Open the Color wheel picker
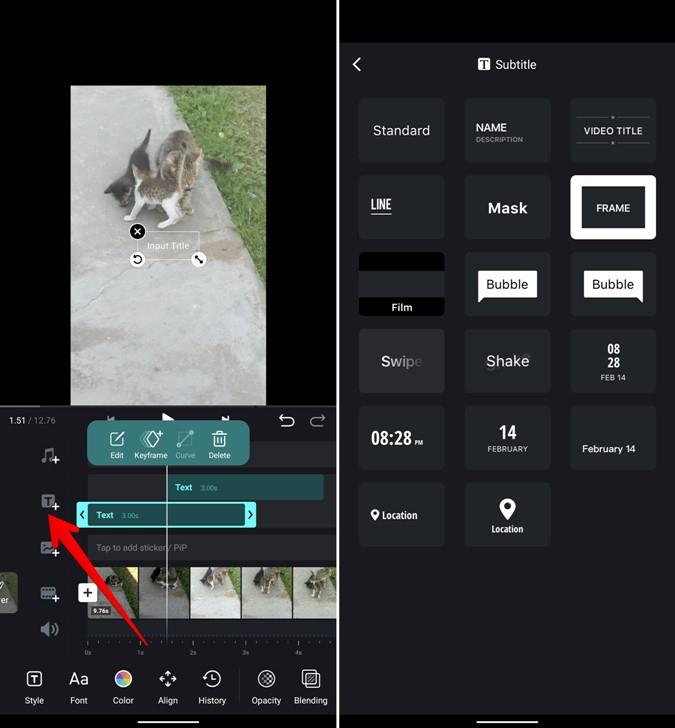 click(x=123, y=688)
